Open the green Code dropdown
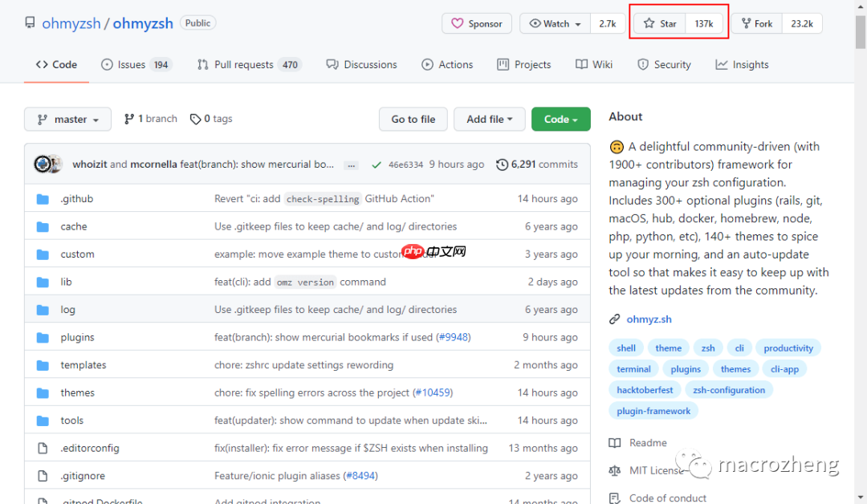The width and height of the screenshot is (867, 504). [x=560, y=120]
